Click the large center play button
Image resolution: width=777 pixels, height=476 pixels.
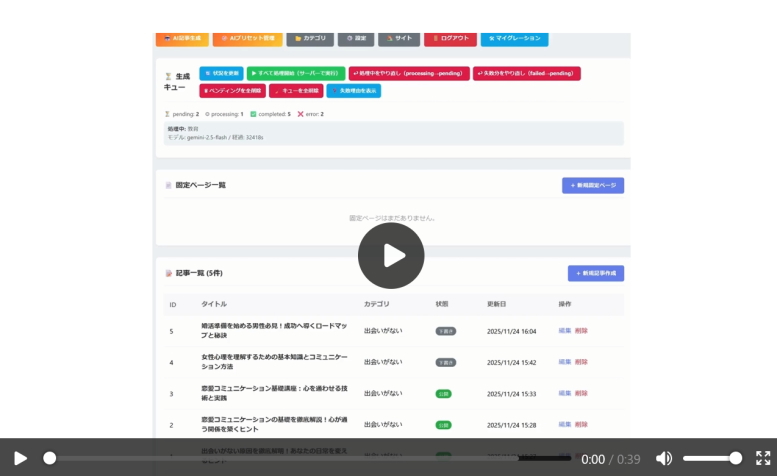[x=391, y=256]
